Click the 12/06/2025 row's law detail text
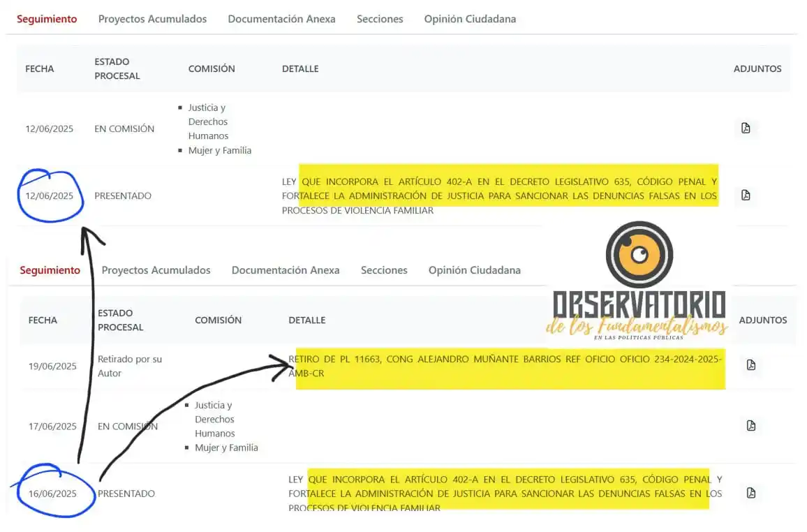Viewport: 807px width, 532px height. click(x=499, y=196)
